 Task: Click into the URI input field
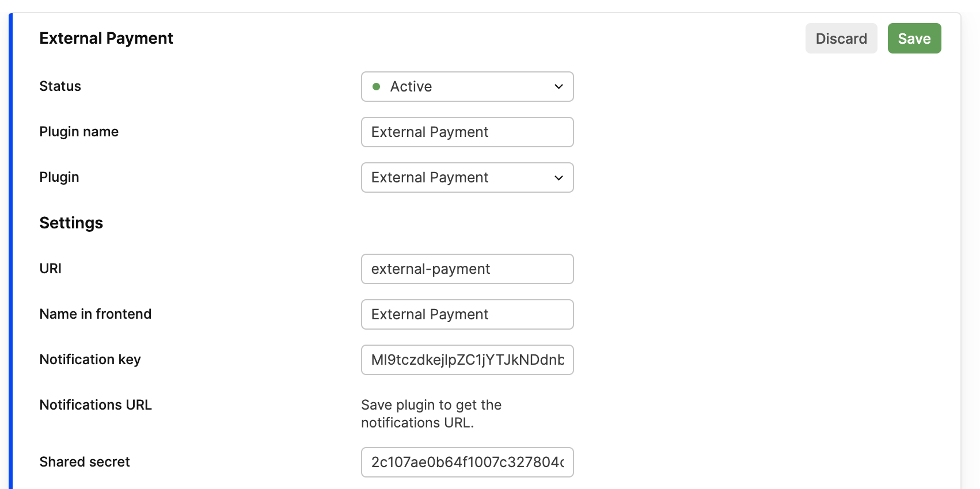(466, 269)
